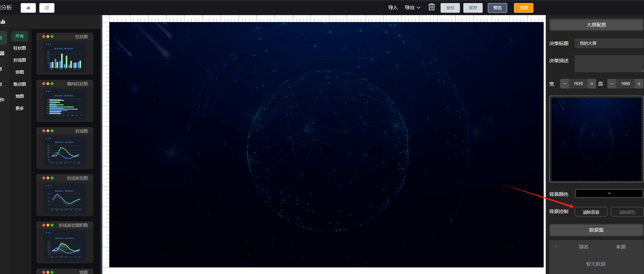Click the copy layers icon button in top toolbar
Viewport: 644px width, 274px height.
(x=47, y=8)
